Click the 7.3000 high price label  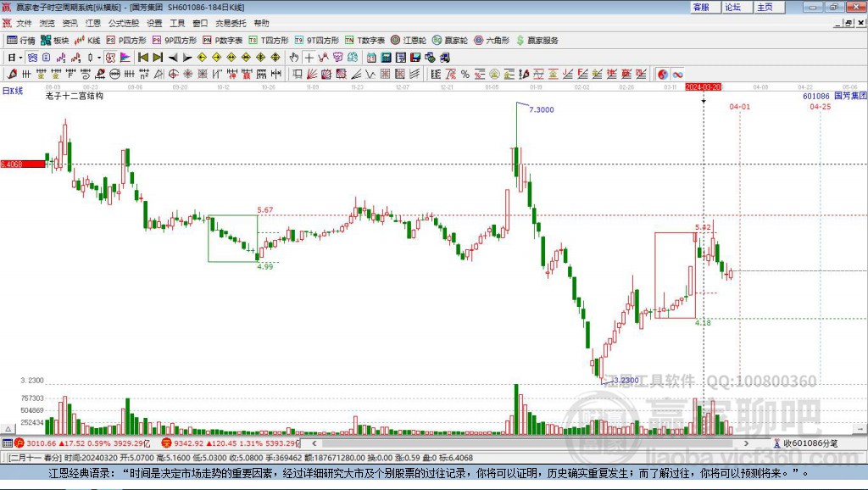(x=542, y=109)
